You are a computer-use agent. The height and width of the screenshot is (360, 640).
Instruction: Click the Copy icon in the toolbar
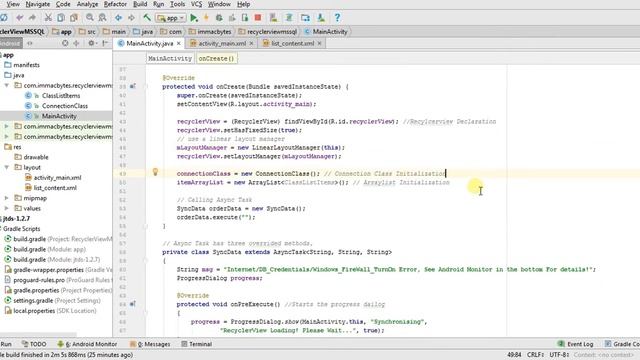click(x=61, y=18)
